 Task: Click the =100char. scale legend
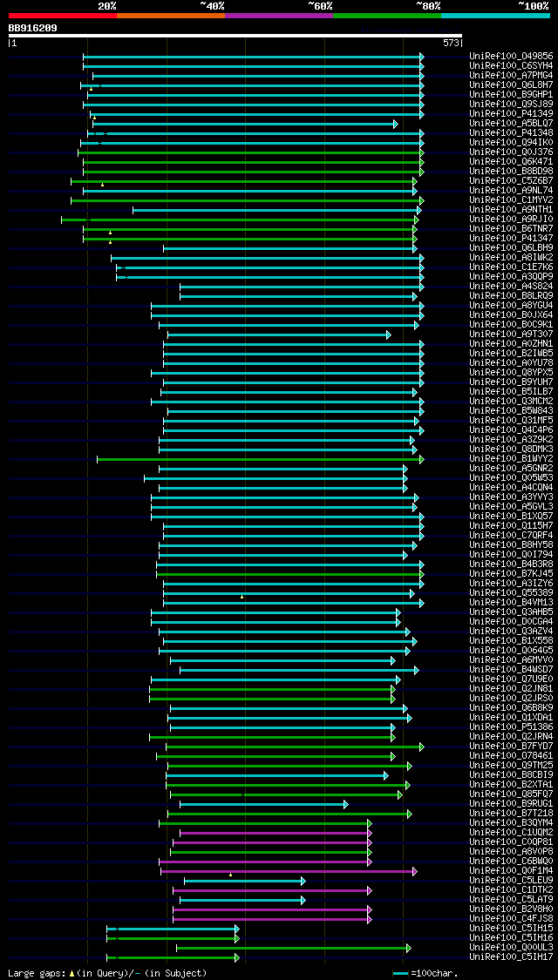425,974
